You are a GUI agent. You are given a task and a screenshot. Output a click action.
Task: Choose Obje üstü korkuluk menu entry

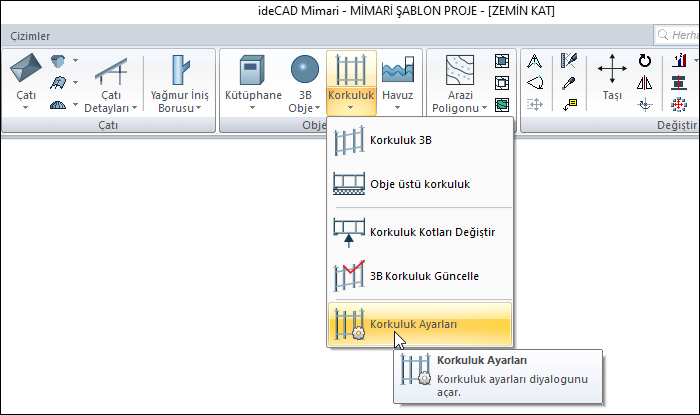coord(420,184)
